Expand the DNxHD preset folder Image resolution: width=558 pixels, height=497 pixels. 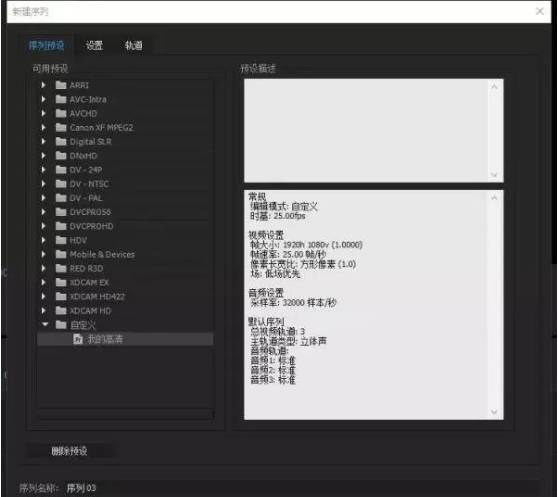coord(43,155)
